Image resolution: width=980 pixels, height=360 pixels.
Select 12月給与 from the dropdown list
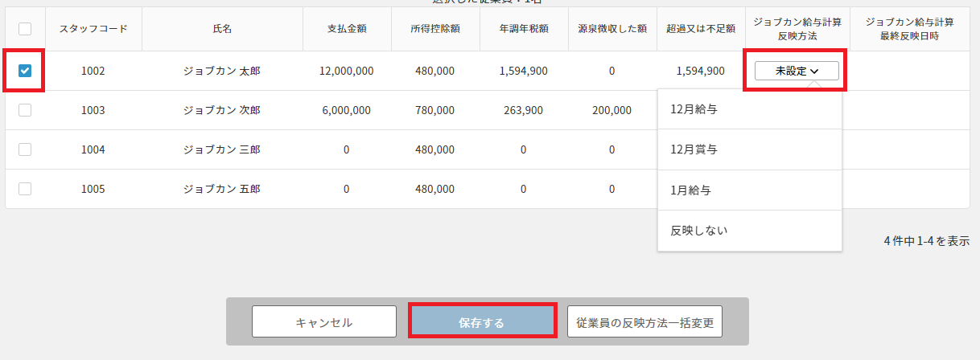pos(694,108)
